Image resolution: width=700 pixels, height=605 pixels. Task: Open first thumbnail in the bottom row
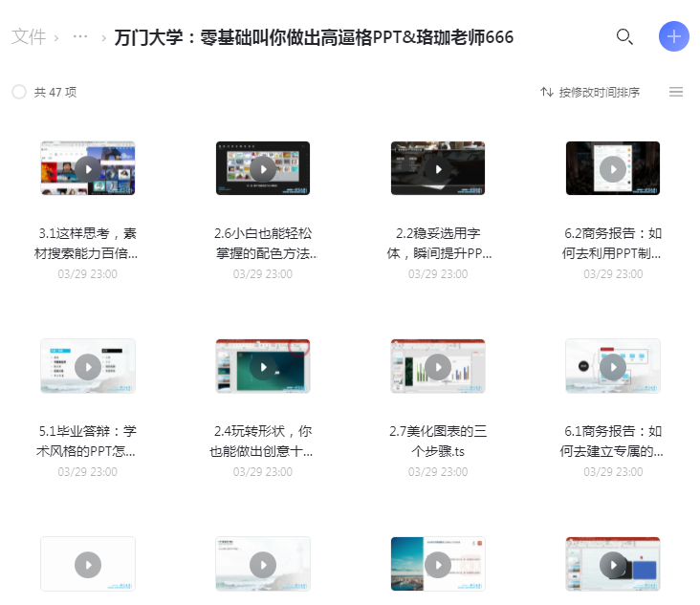88,564
